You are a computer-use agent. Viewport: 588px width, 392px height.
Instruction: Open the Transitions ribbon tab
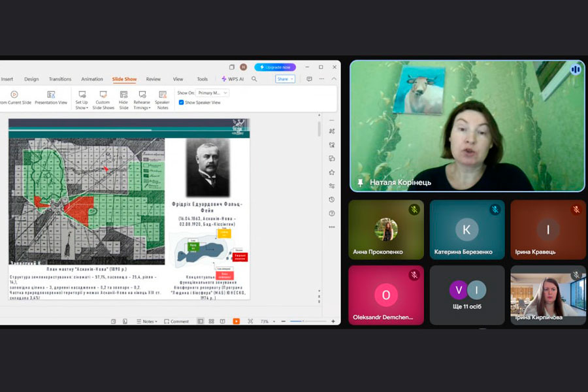(x=60, y=79)
